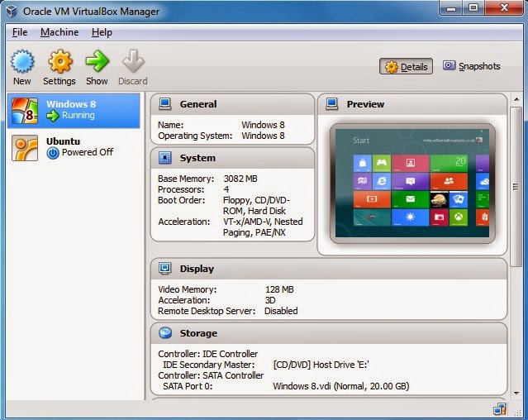Image resolution: width=528 pixels, height=420 pixels.
Task: Click the Windows 8 VM logo icon
Action: click(x=25, y=111)
